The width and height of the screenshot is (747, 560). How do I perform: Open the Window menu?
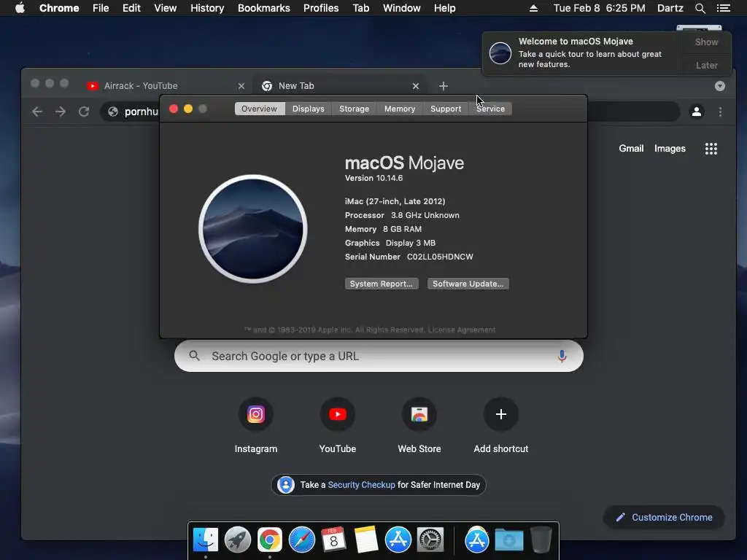(402, 8)
